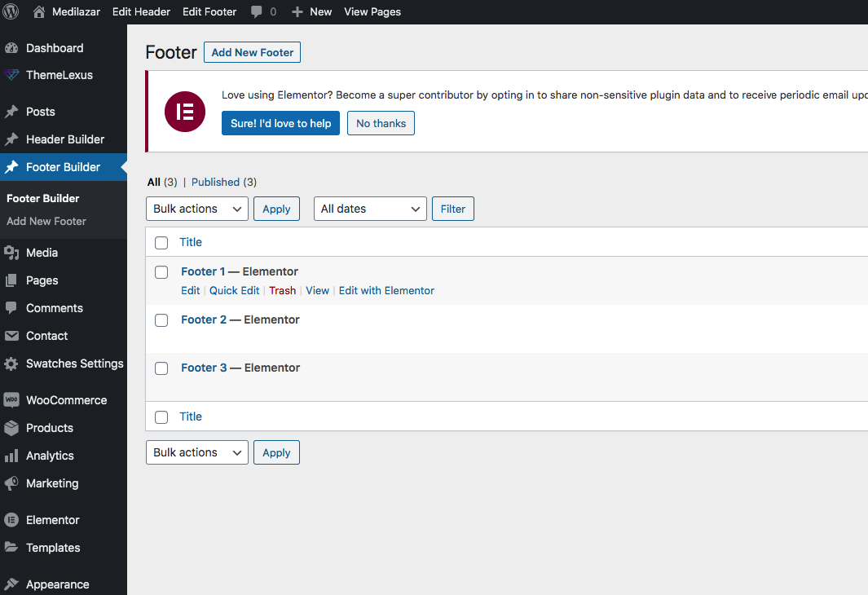868x595 pixels.
Task: Sort by the Title column header
Action: pyautogui.click(x=191, y=242)
